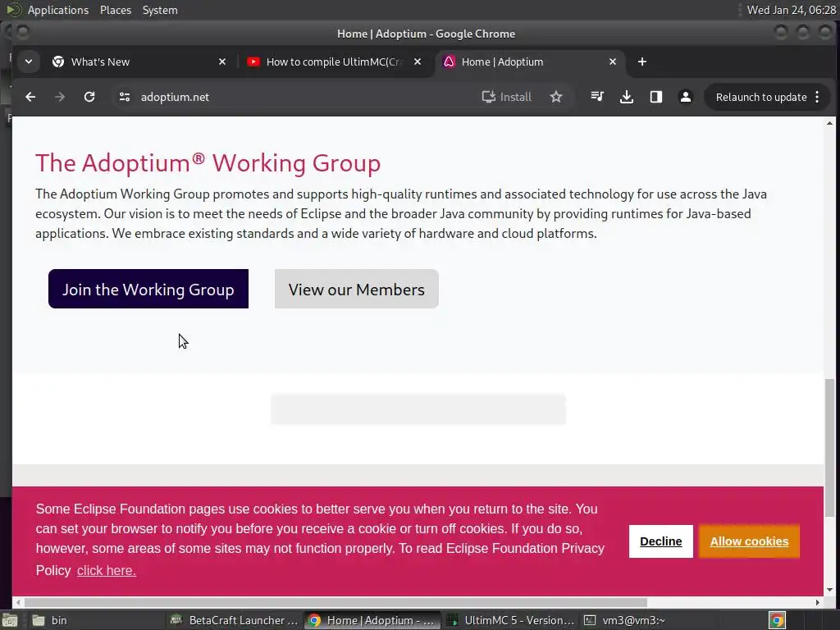The height and width of the screenshot is (630, 840).
Task: Open Chrome three-dot menu
Action: [x=817, y=97]
